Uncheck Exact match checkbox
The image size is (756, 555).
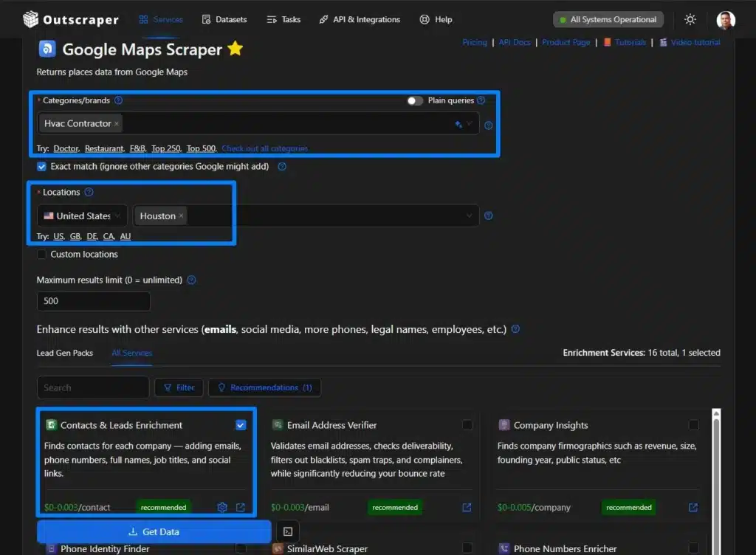(41, 167)
